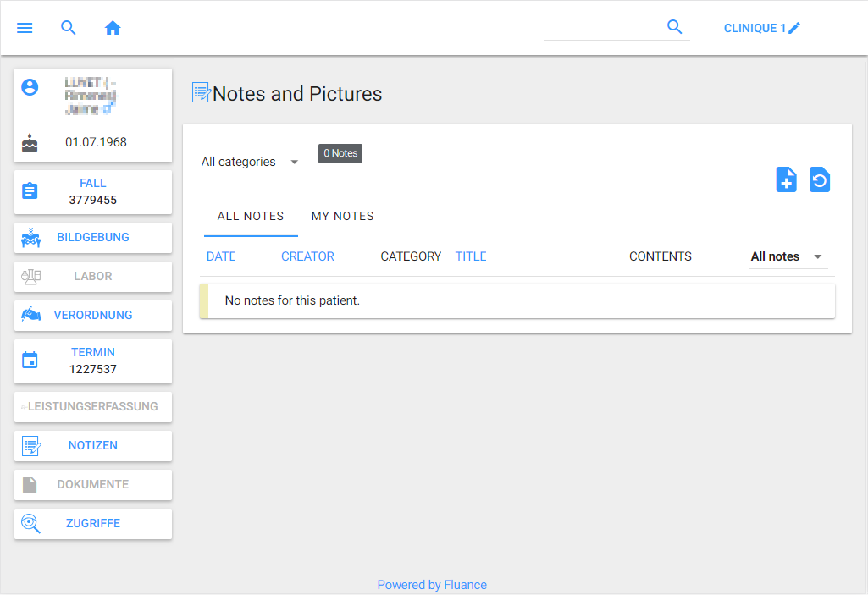This screenshot has height=595, width=868.
Task: Open the All notes filter dropdown
Action: (x=787, y=256)
